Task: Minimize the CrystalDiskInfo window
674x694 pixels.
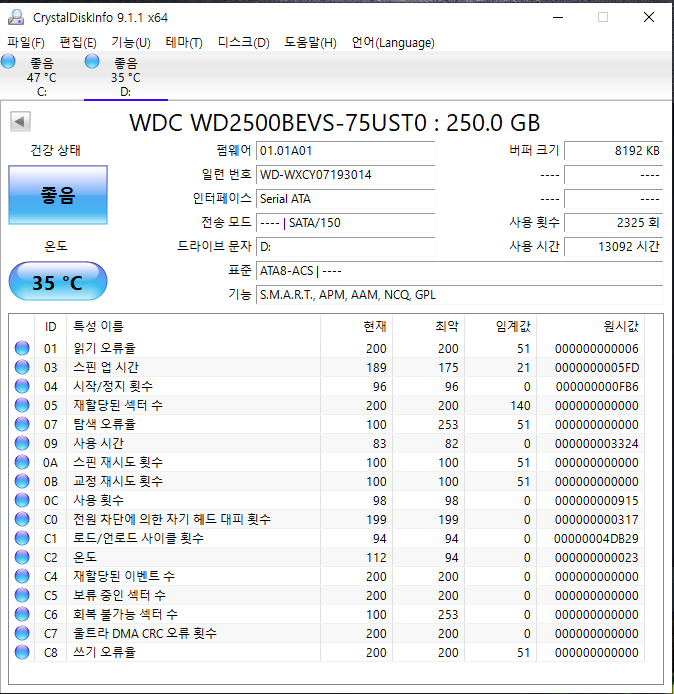Action: click(558, 17)
